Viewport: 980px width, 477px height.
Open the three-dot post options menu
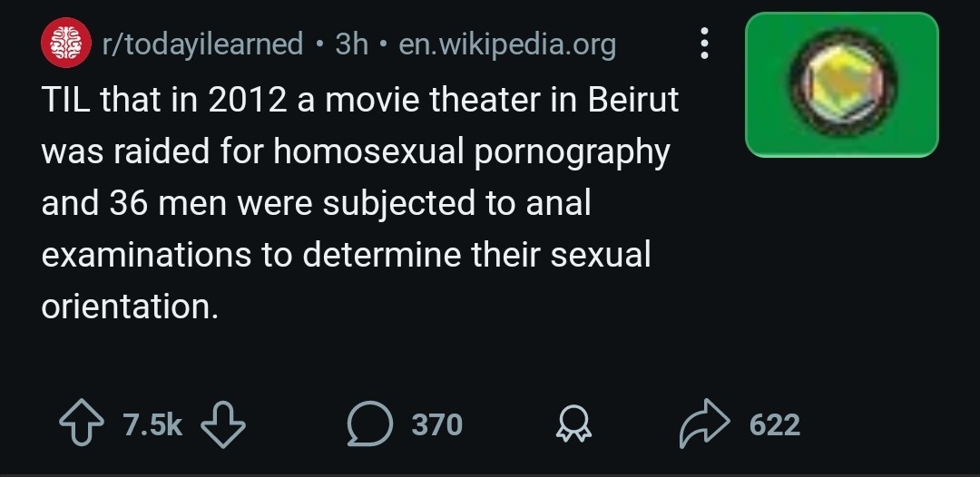[701, 44]
